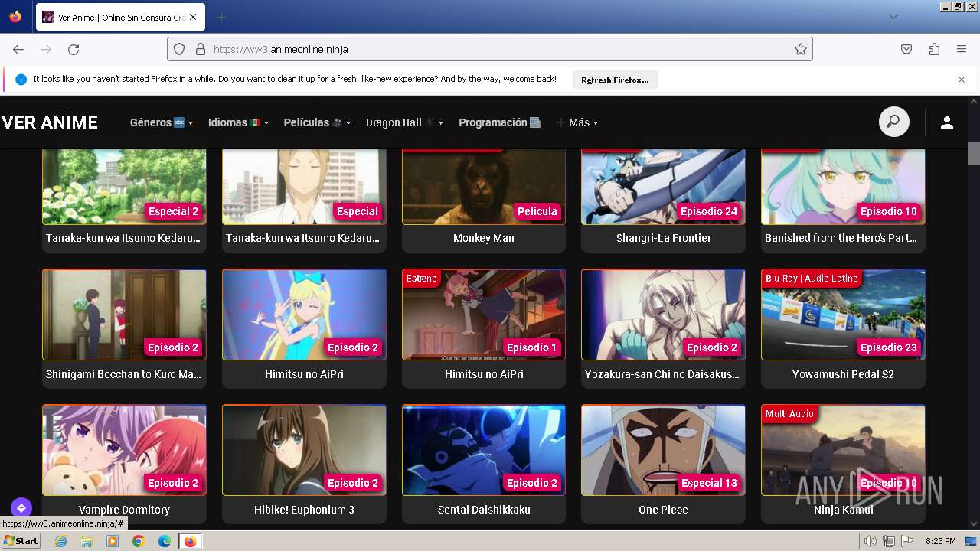Bookmark this page with star icon
The image size is (980, 551).
(x=801, y=49)
